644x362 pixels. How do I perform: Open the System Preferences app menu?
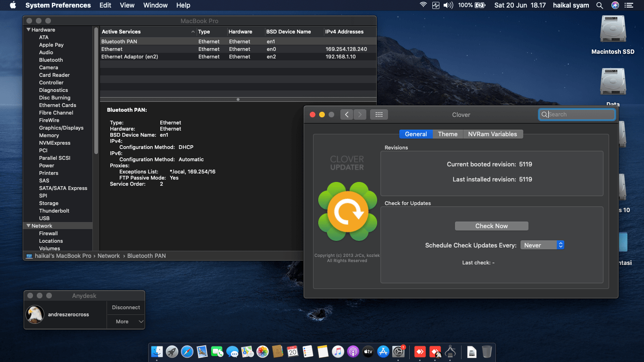(58, 5)
